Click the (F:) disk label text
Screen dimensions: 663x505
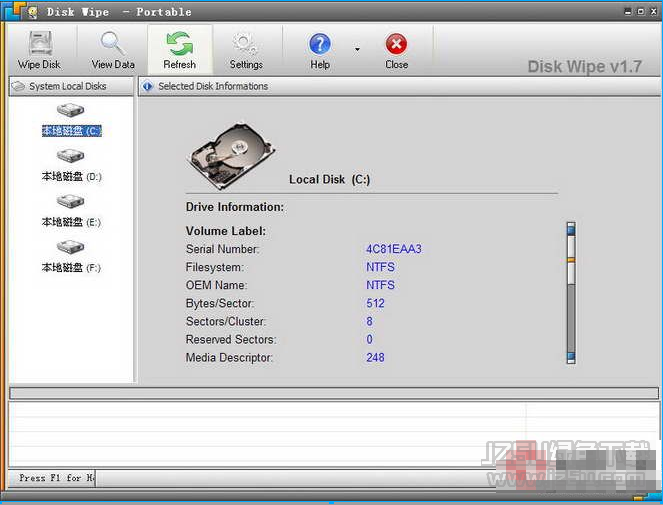pyautogui.click(x=71, y=268)
